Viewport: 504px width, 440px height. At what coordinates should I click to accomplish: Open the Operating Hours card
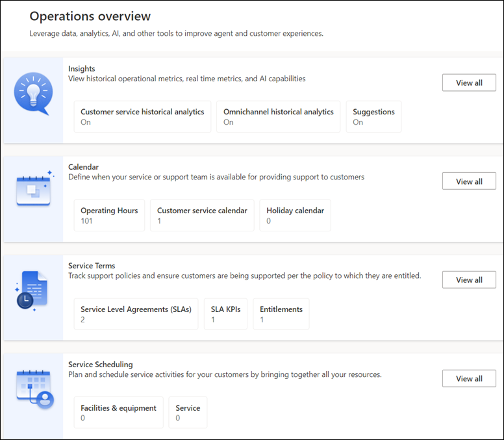(x=109, y=215)
